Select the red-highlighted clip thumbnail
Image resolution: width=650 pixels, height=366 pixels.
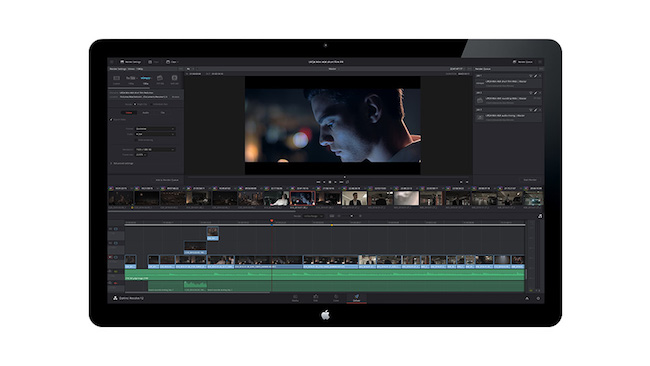[302, 198]
